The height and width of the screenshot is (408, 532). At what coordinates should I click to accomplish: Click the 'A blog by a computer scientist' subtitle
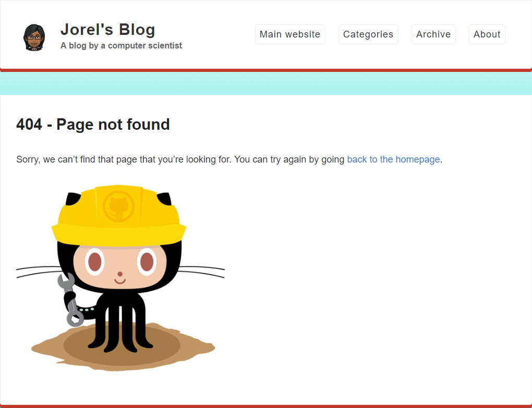point(121,45)
